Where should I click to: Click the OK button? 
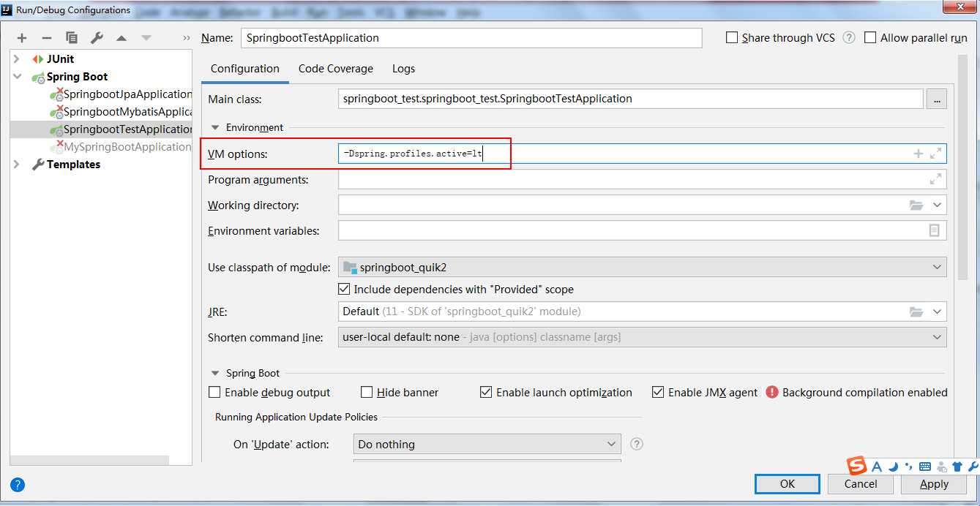(x=788, y=483)
